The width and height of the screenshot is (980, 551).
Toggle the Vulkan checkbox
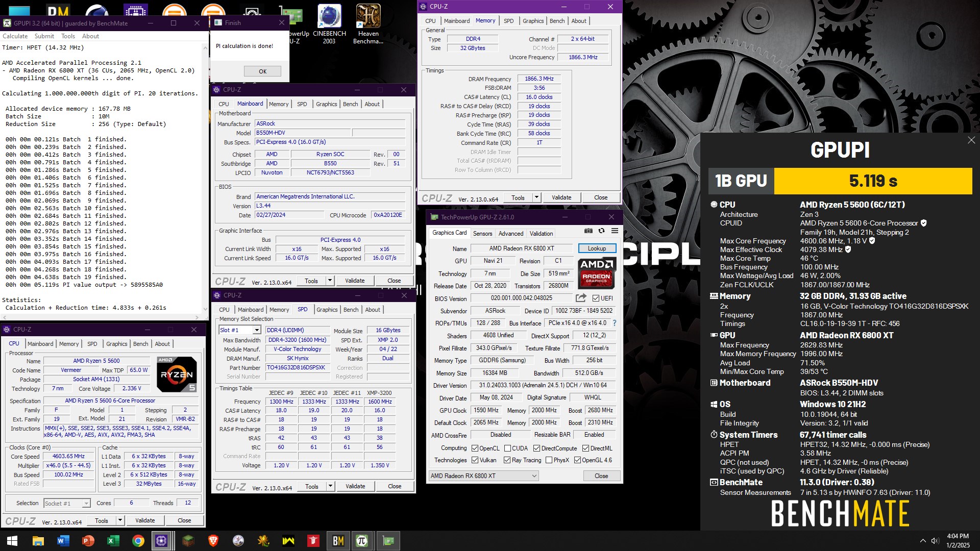(x=475, y=460)
